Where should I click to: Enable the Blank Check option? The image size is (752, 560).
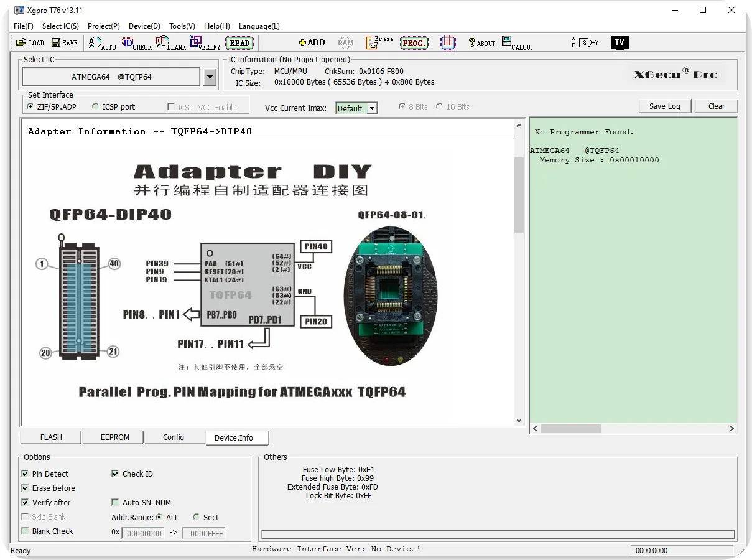click(26, 531)
